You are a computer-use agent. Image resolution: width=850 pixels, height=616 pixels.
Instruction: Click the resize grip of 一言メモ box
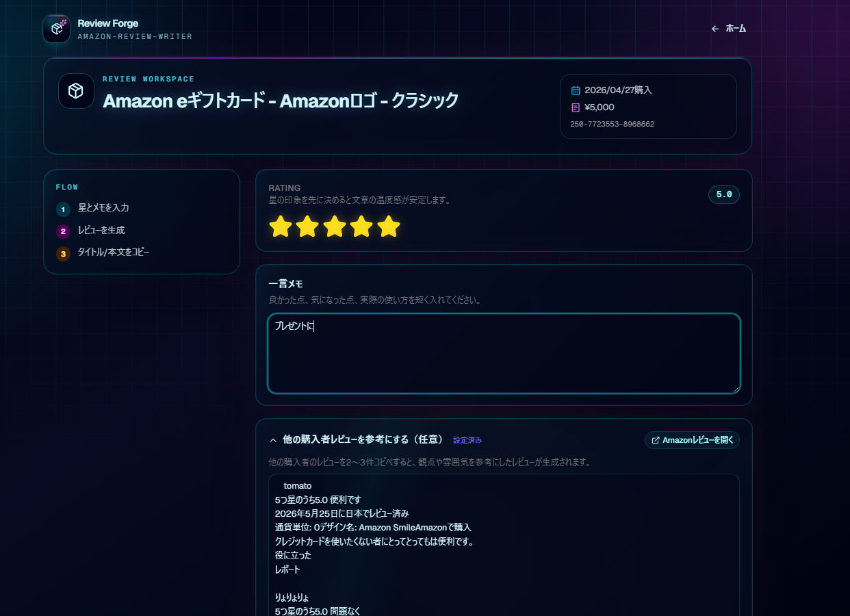tap(736, 389)
